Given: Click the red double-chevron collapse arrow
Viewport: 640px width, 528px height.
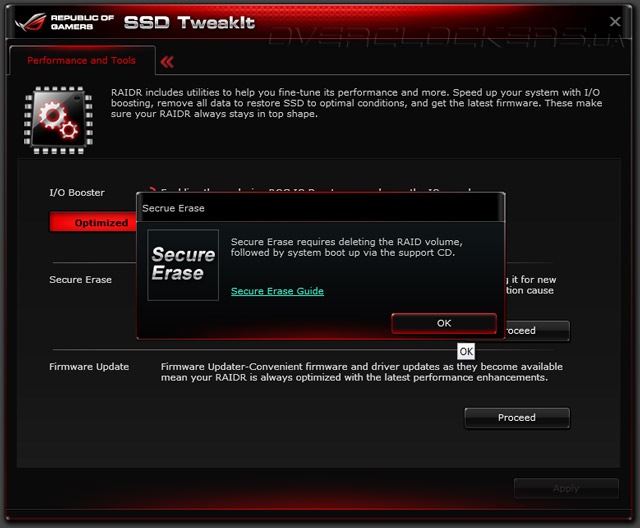Looking at the screenshot, I should click(x=167, y=62).
